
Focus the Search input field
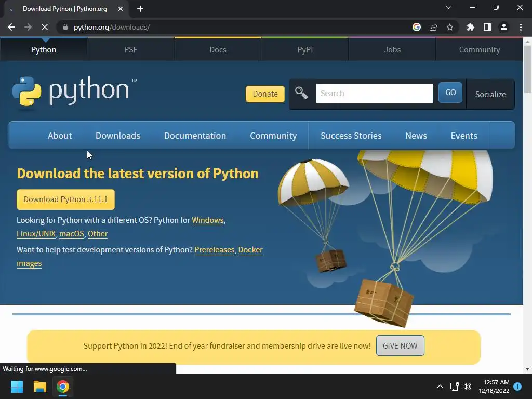point(374,94)
